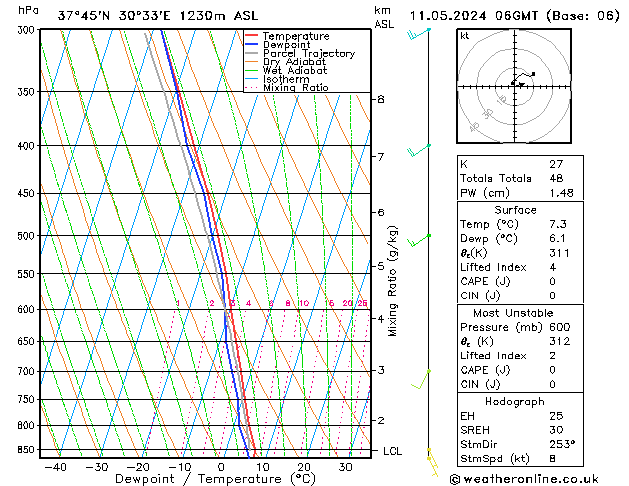This screenshot has width=629, height=486.
Task: Click the wind barb at 300 hPa
Action: point(419,34)
